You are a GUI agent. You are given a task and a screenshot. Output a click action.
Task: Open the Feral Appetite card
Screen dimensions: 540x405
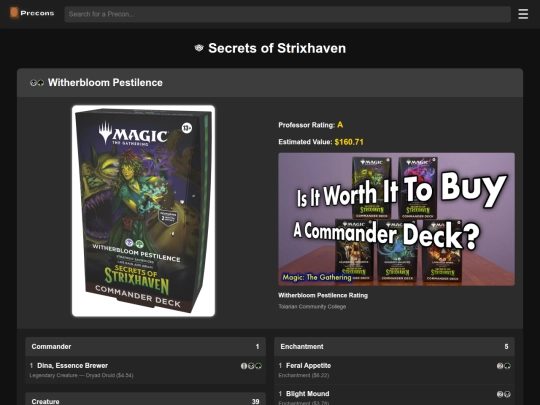(x=308, y=365)
